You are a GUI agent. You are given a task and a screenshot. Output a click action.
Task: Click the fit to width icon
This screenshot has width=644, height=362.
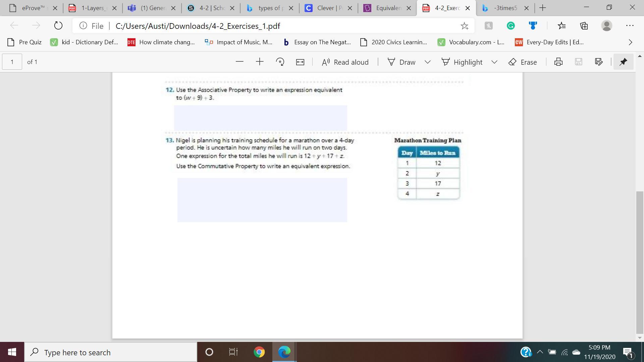[x=300, y=62]
